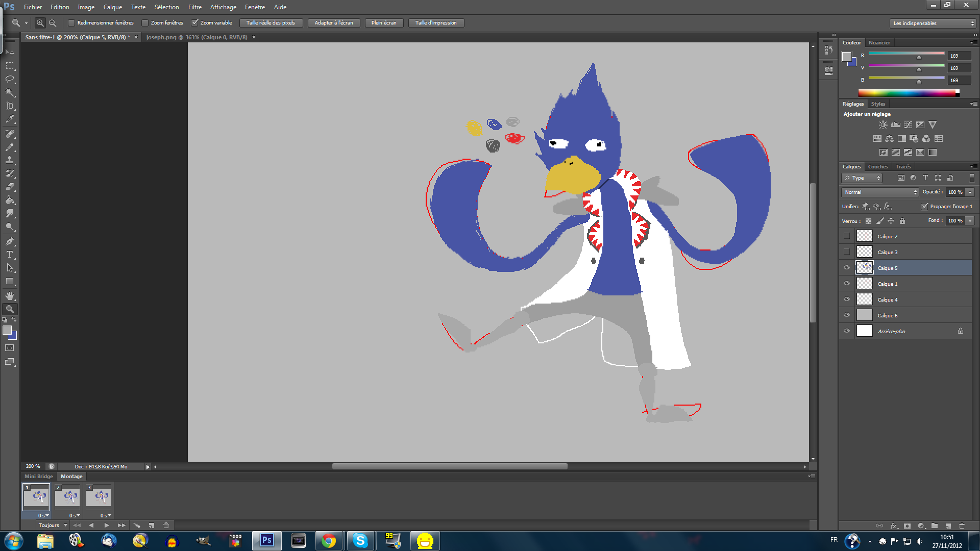Image resolution: width=980 pixels, height=551 pixels.
Task: Toggle Zoom fenêtres checkbox
Action: [x=145, y=23]
